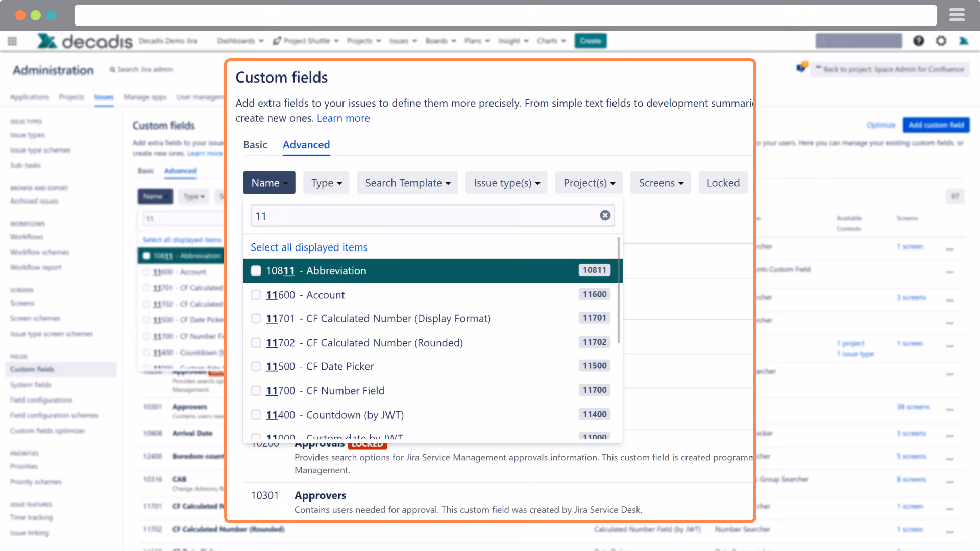Open the Insight menu
980x551 pixels.
[x=513, y=41]
